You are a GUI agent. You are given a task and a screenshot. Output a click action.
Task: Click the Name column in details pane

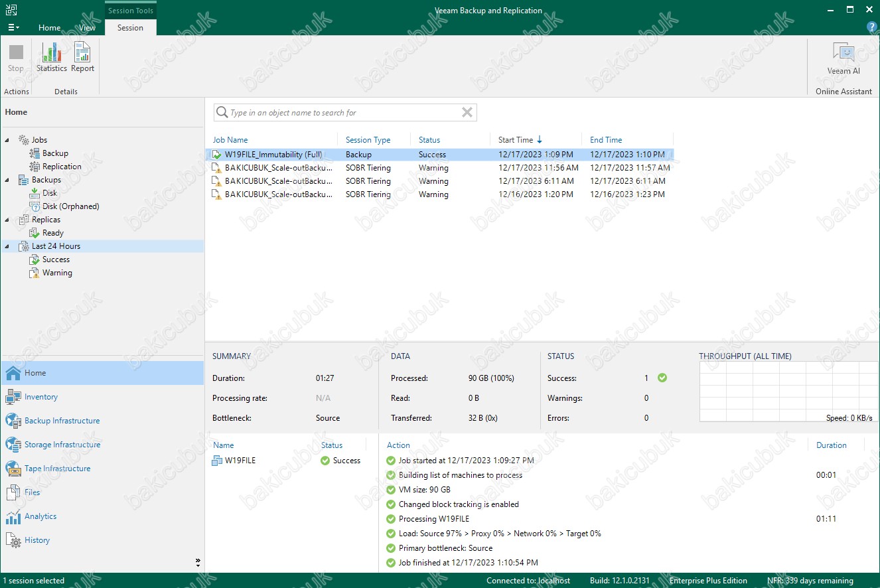click(224, 445)
